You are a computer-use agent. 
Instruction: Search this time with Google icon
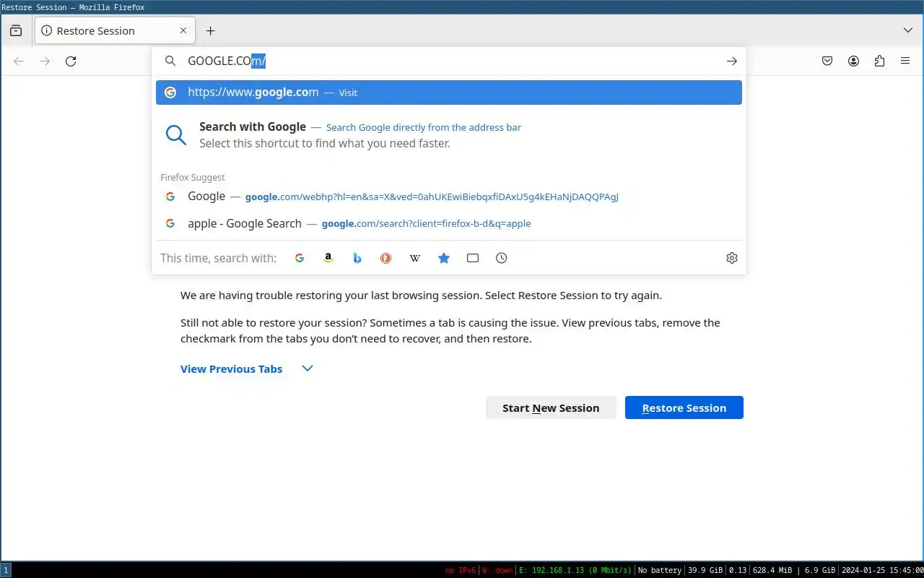pos(300,258)
